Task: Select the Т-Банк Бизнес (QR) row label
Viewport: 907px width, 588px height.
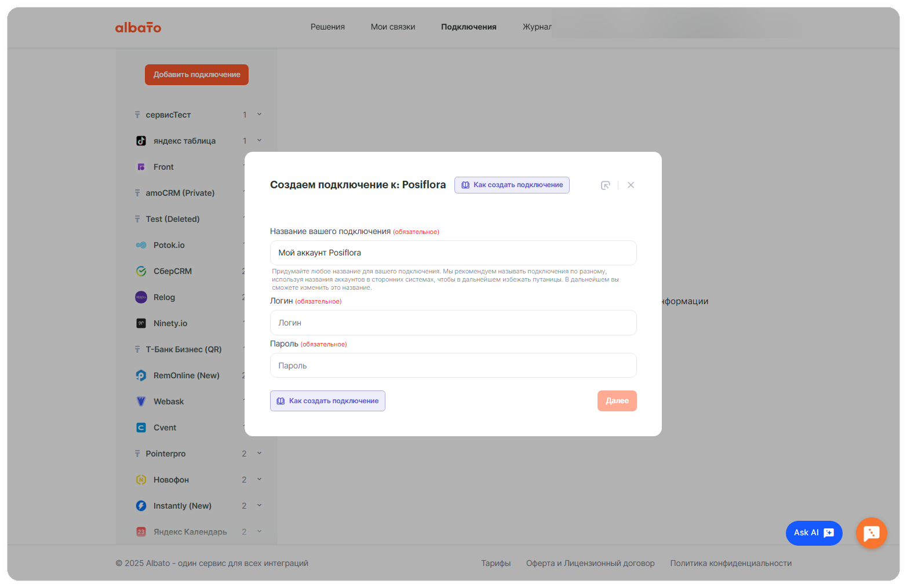Action: click(184, 349)
